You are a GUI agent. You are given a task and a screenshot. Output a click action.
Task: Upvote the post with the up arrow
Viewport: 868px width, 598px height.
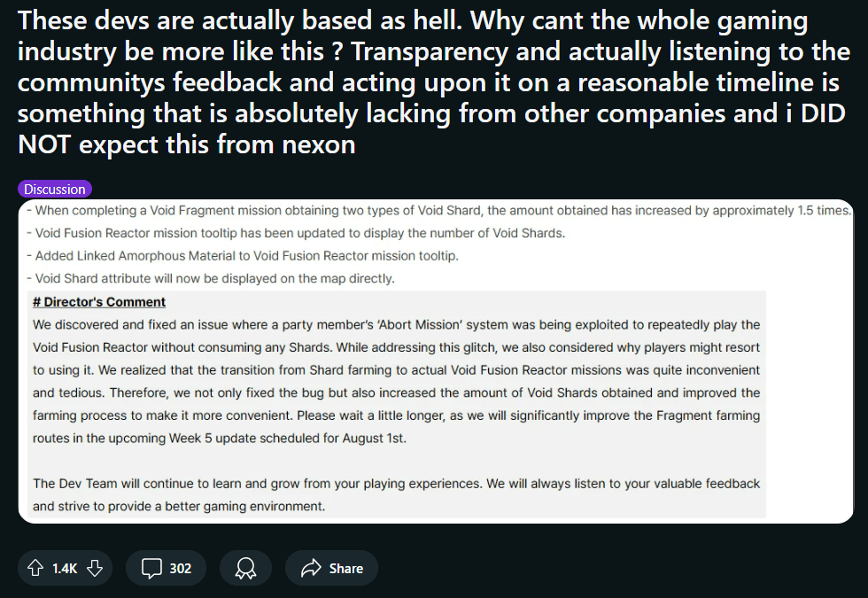(35, 568)
